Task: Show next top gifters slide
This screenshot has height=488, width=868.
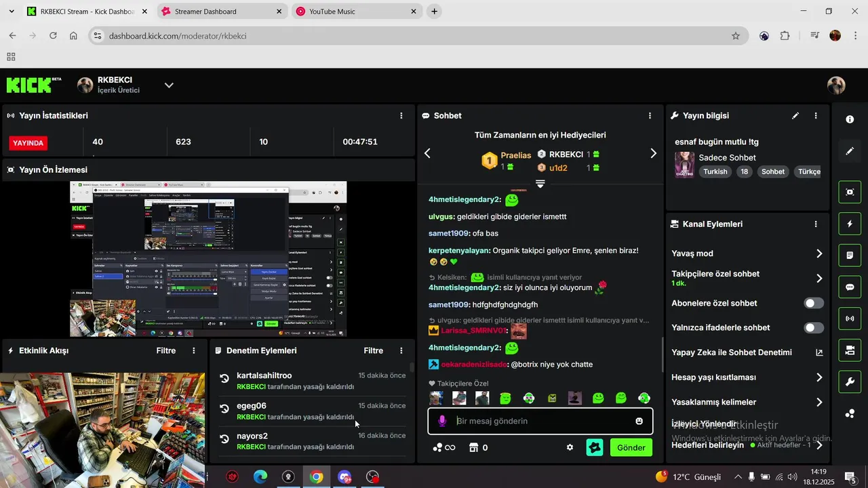Action: click(x=653, y=154)
